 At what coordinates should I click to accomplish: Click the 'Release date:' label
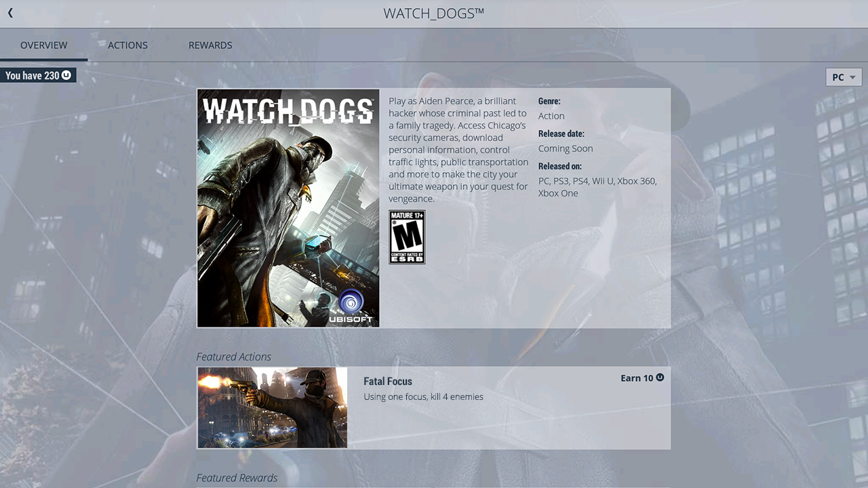(x=561, y=134)
